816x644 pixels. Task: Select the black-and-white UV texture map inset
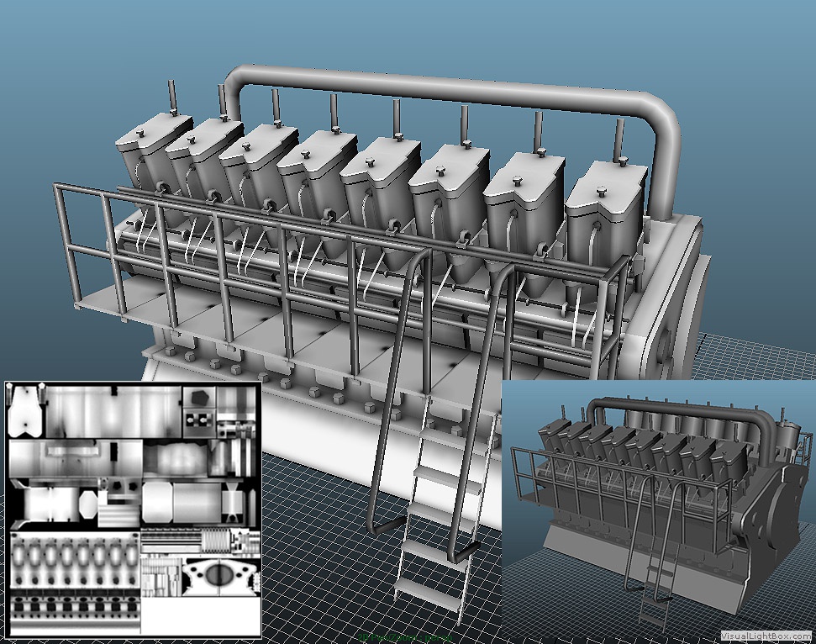[134, 509]
